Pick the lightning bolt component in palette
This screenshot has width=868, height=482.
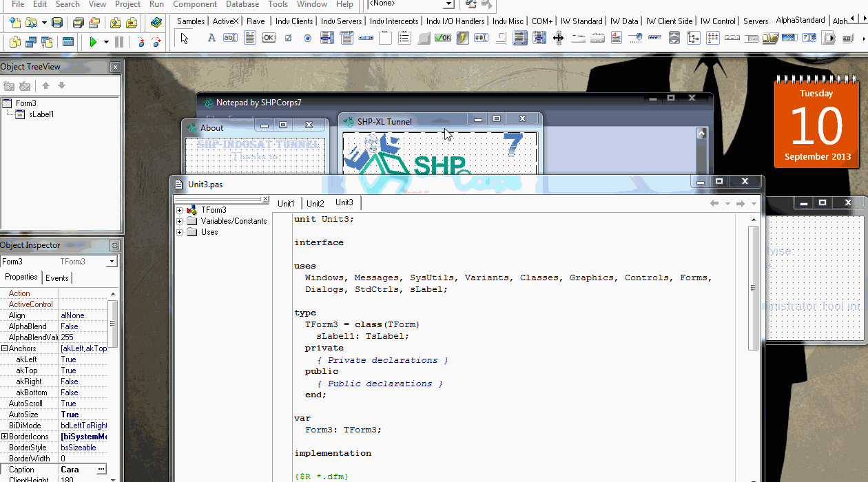[x=462, y=39]
